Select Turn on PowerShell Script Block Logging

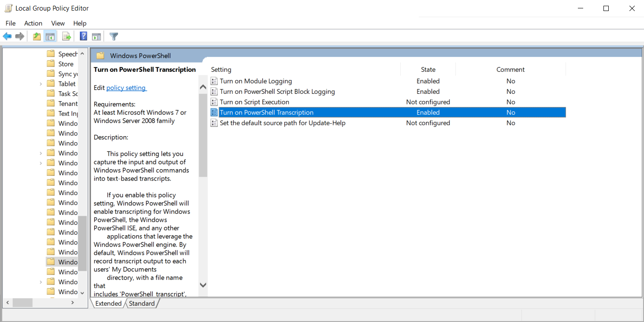pos(277,92)
